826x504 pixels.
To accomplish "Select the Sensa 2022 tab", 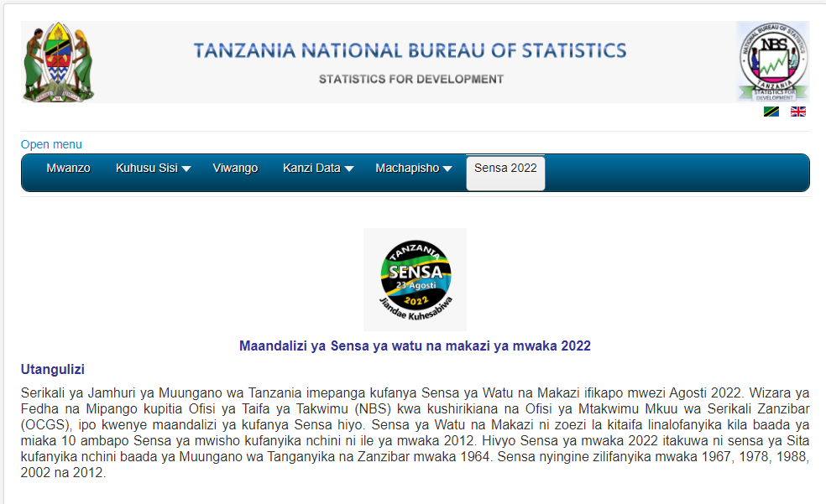I will (x=505, y=173).
